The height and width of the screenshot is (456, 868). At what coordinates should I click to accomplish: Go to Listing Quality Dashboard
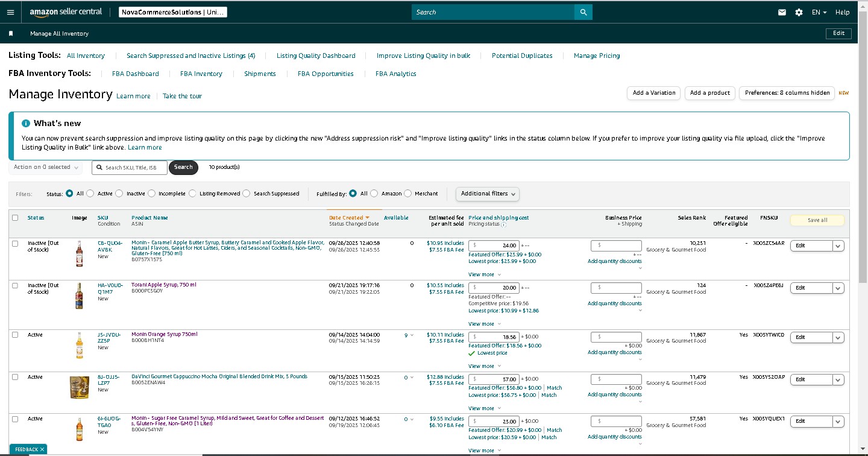[316, 55]
